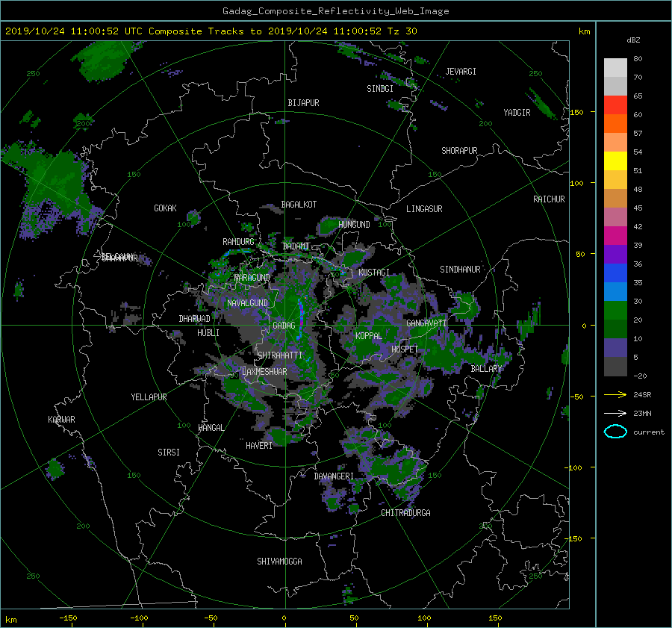Select the light gray 70 dBZ swatch
Image resolution: width=672 pixels, height=628 pixels.
coord(615,67)
